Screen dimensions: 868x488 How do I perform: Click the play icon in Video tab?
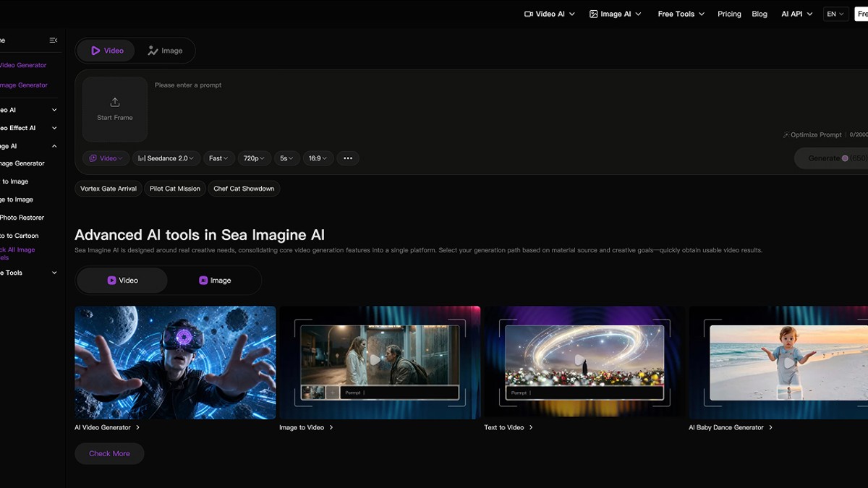tap(95, 51)
